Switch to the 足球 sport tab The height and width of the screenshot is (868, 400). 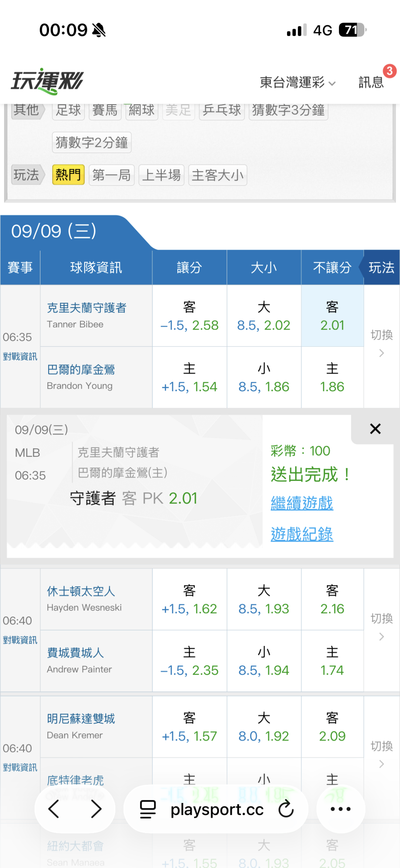coord(68,110)
